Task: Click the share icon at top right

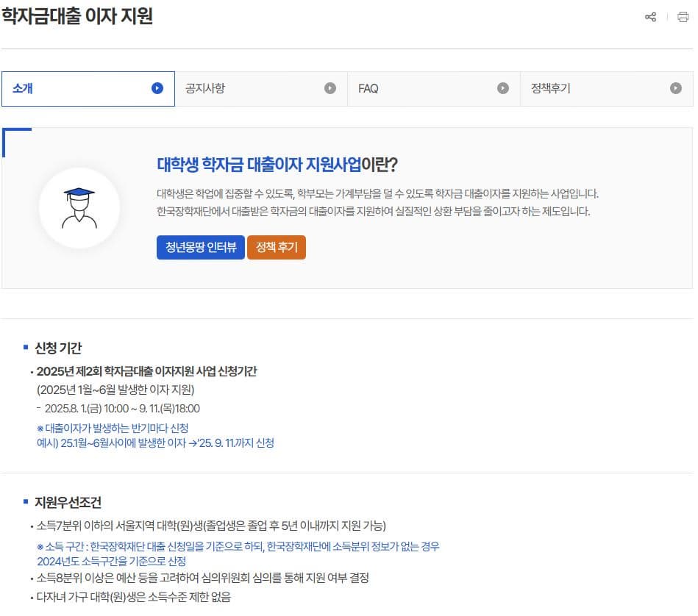Action: coord(650,16)
